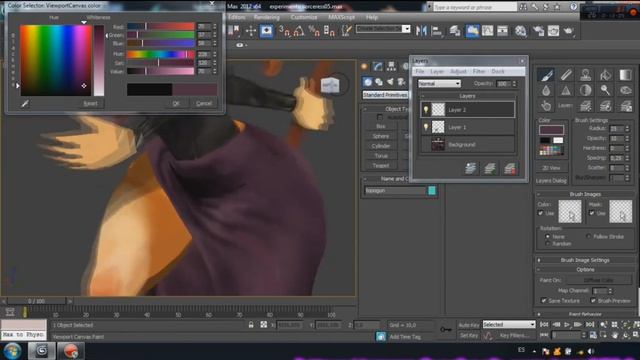640x360 pixels.
Task: Click Delete Layer icon in Layers dialog
Action: pyautogui.click(x=510, y=168)
